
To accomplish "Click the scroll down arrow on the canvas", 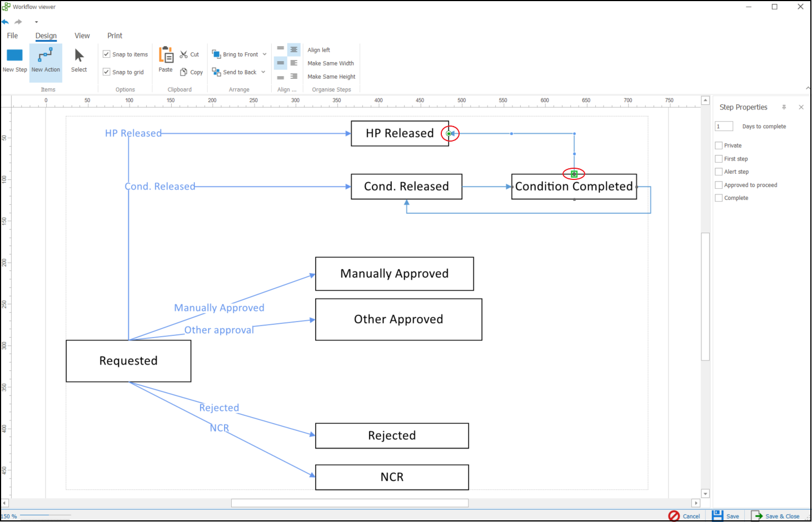I will click(x=705, y=494).
